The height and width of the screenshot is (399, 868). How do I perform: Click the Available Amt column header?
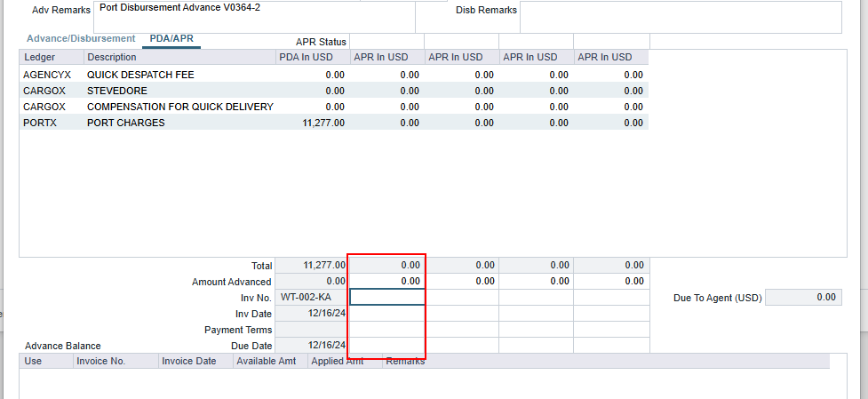tap(270, 362)
